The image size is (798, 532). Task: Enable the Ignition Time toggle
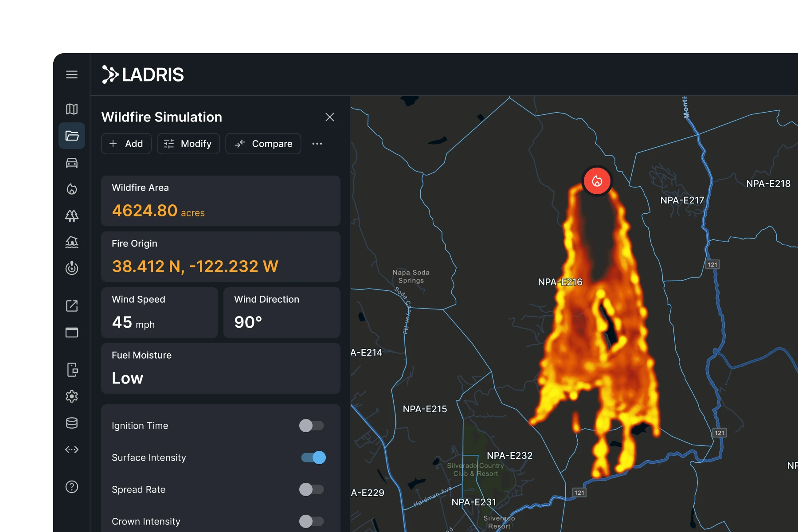coord(312,426)
